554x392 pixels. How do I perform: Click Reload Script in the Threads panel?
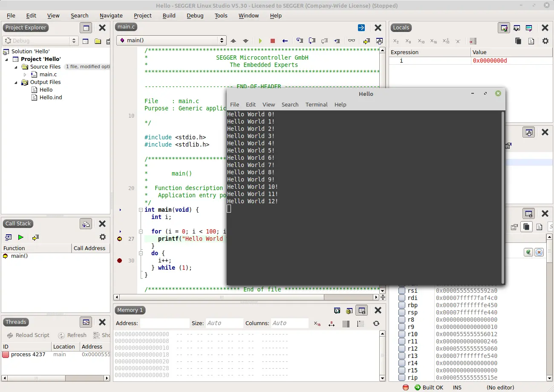tap(28, 335)
